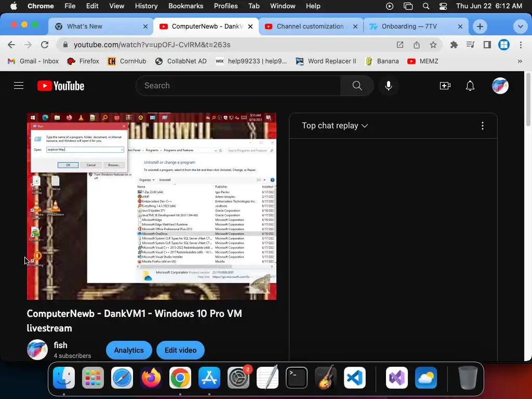Start voice search with microphone icon
Viewport: 532px width, 399px height.
(x=389, y=86)
